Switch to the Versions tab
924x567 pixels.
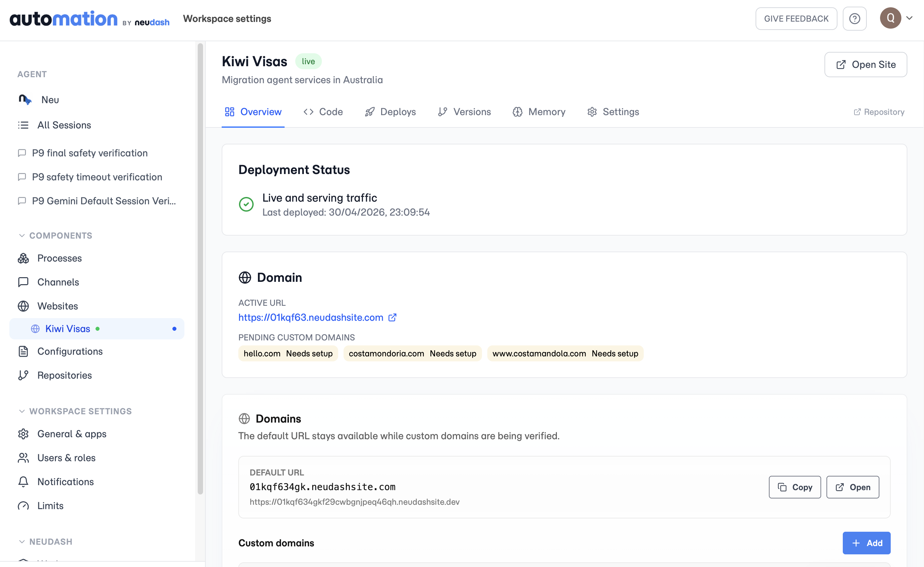coord(464,112)
